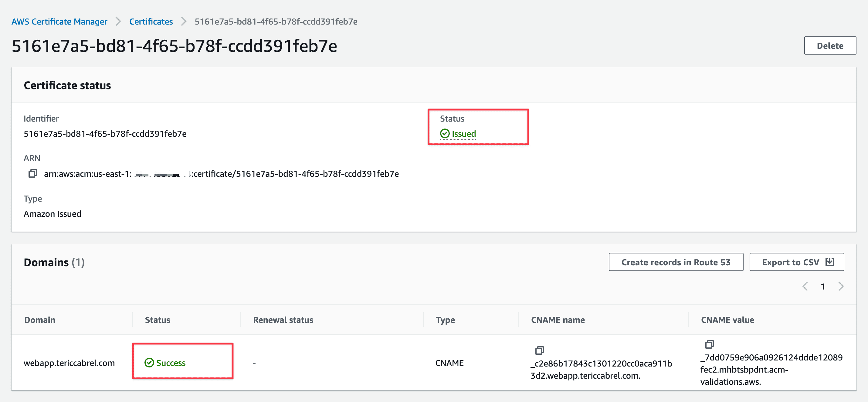The image size is (868, 402).
Task: Export domain records to CSV
Action: coord(796,262)
